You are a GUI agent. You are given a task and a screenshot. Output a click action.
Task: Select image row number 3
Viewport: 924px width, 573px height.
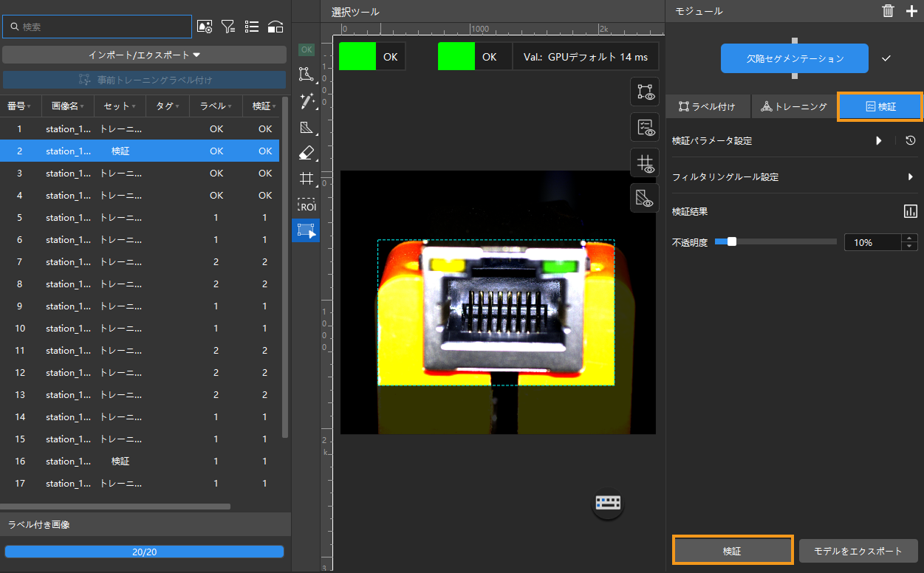point(140,173)
